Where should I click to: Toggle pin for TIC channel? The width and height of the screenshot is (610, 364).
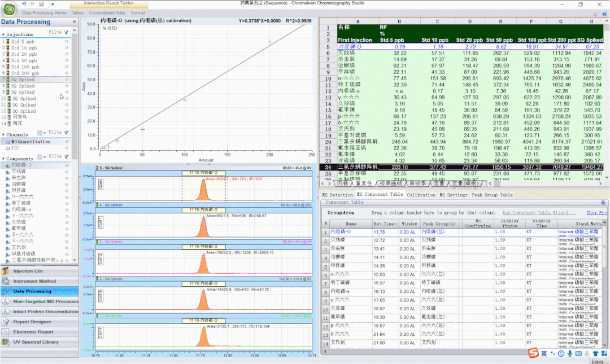click(67, 148)
